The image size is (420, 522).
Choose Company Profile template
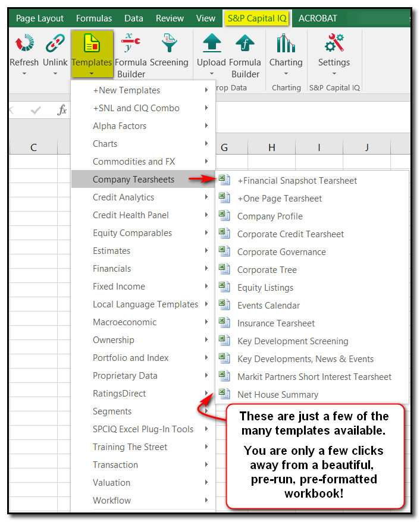tap(312, 216)
